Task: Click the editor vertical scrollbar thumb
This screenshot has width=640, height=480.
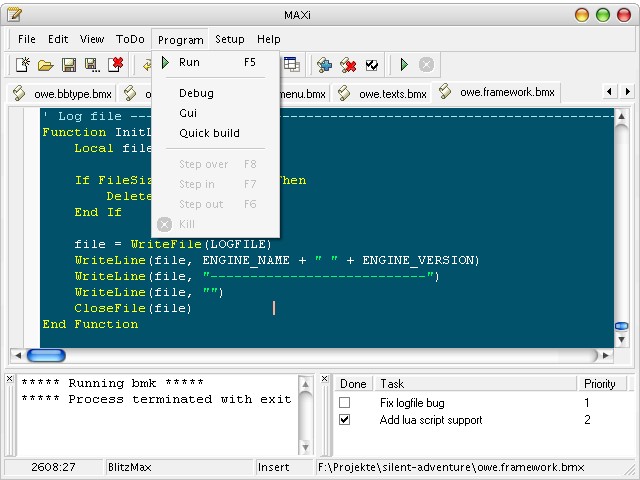Action: tap(622, 326)
